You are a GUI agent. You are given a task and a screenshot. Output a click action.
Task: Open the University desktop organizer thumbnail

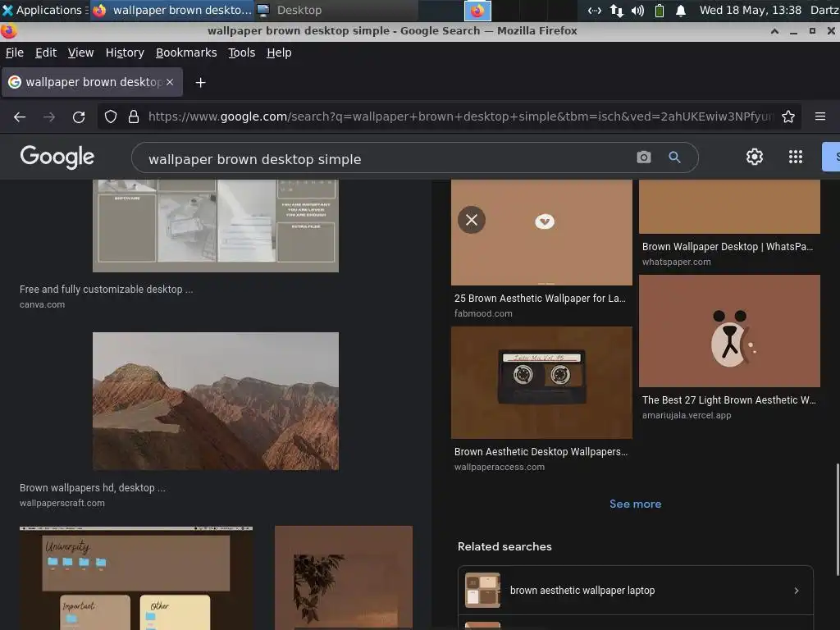pos(136,577)
